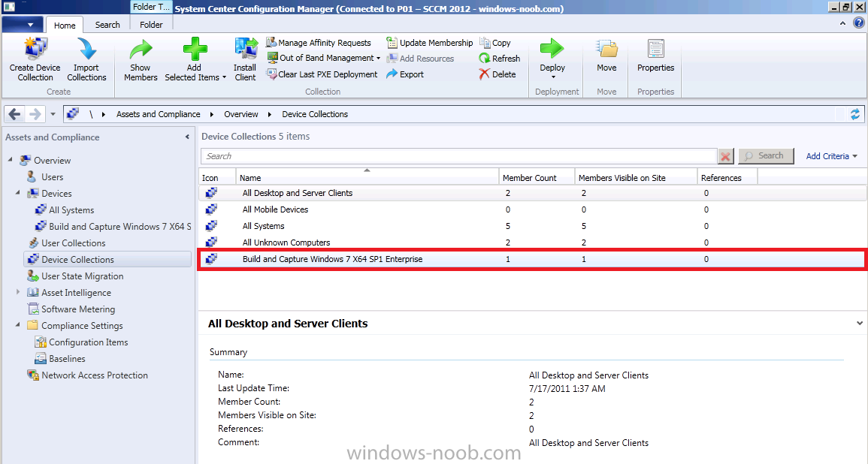The width and height of the screenshot is (868, 464).
Task: Go back with navigation arrow
Action: point(15,114)
